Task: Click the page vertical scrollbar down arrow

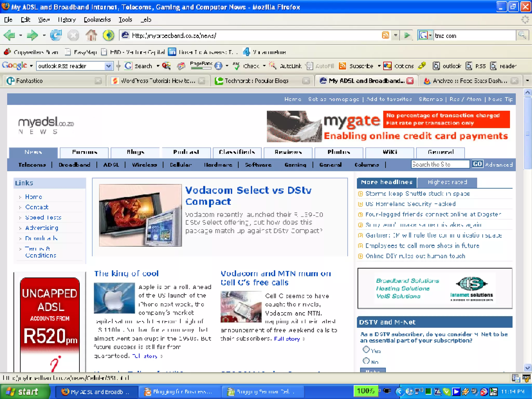Action: coord(527,368)
